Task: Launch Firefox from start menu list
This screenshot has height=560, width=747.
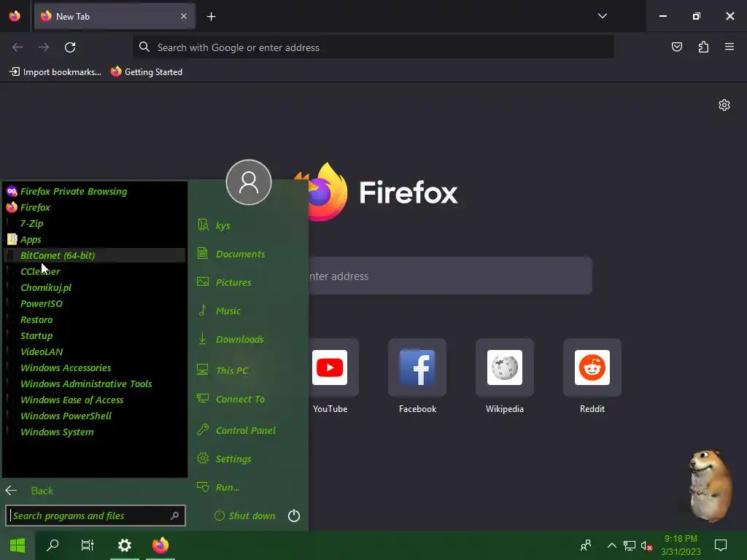Action: [x=96, y=207]
